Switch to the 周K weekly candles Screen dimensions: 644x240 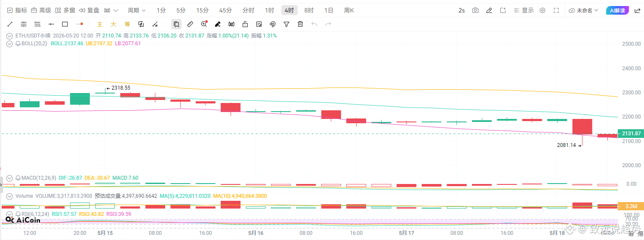(349, 10)
